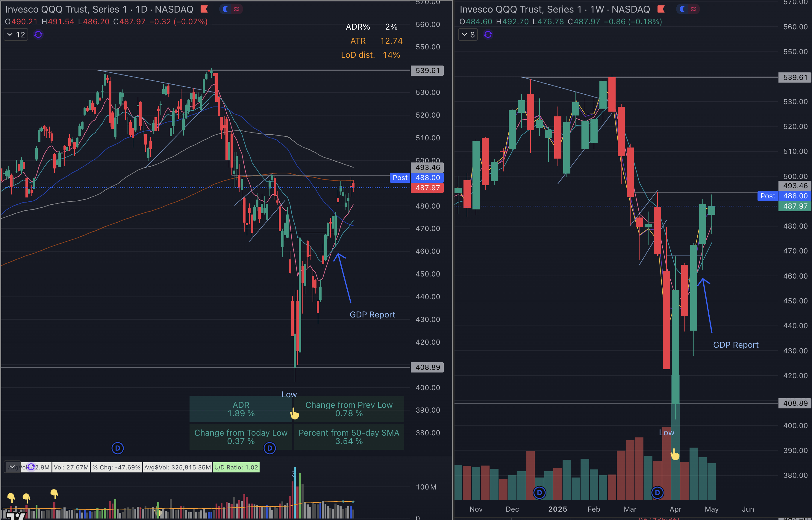Viewport: 812px width, 520px height.
Task: Click the purple refresh icon on the weekly chart
Action: tap(488, 34)
